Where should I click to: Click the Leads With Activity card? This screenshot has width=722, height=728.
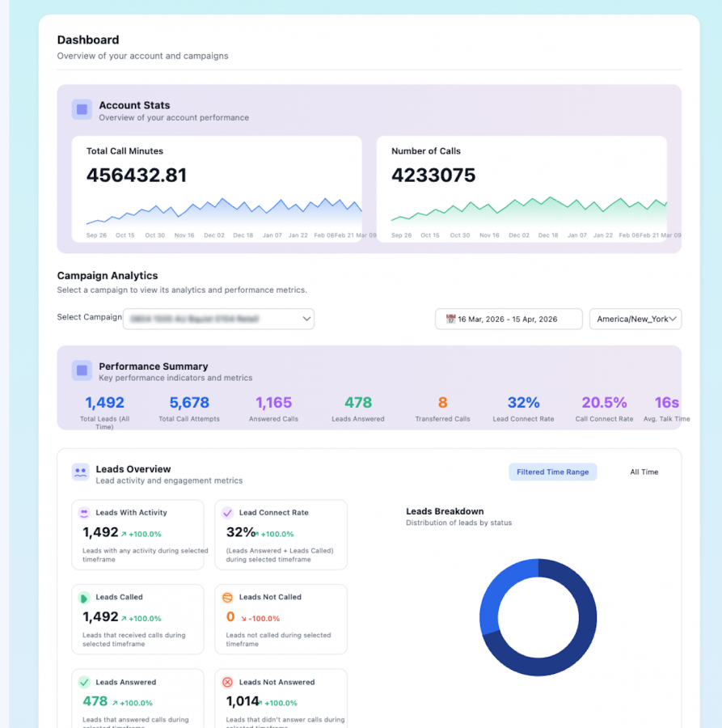(137, 535)
